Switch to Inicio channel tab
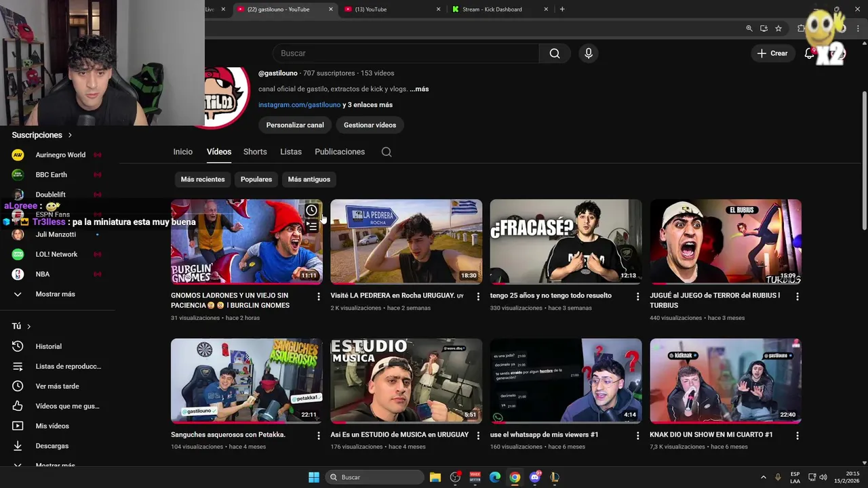 [x=182, y=152]
